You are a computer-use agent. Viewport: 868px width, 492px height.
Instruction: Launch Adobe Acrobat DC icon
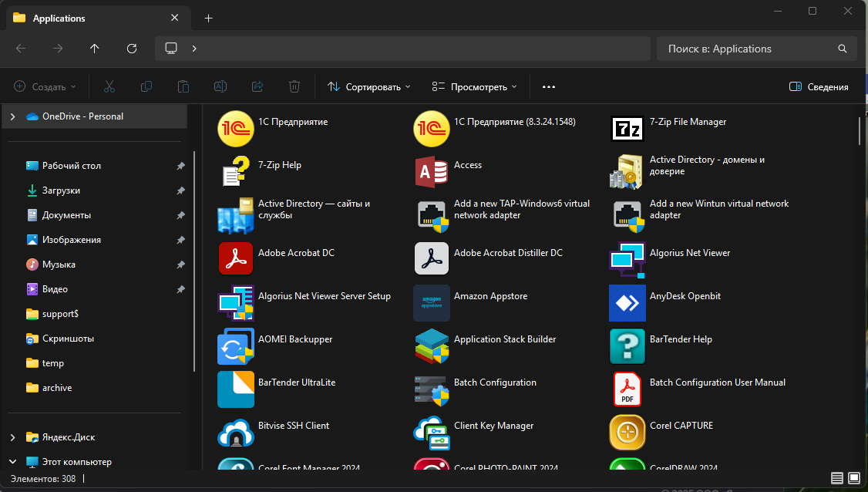tap(236, 258)
